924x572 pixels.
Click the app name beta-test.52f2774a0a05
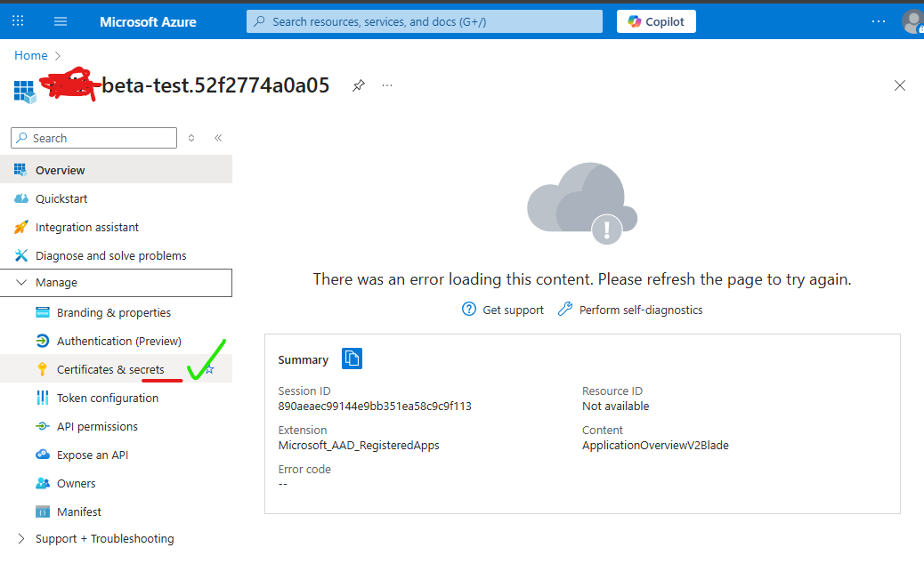[x=215, y=85]
